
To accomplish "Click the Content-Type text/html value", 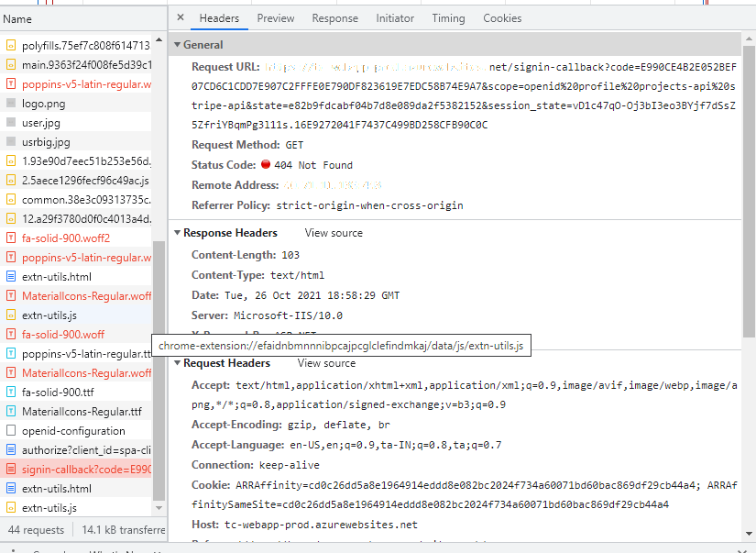I will click(297, 275).
